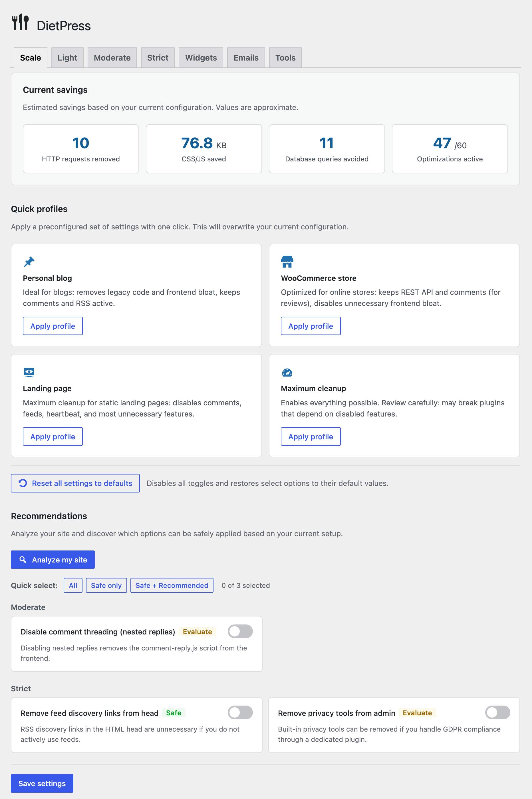Viewport: 532px width, 799px height.
Task: Click the HTTP requests removed stat card
Action: [x=81, y=149]
